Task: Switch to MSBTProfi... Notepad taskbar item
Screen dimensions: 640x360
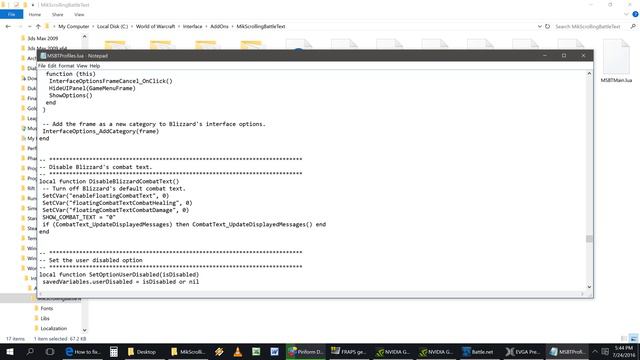Action: click(x=567, y=351)
